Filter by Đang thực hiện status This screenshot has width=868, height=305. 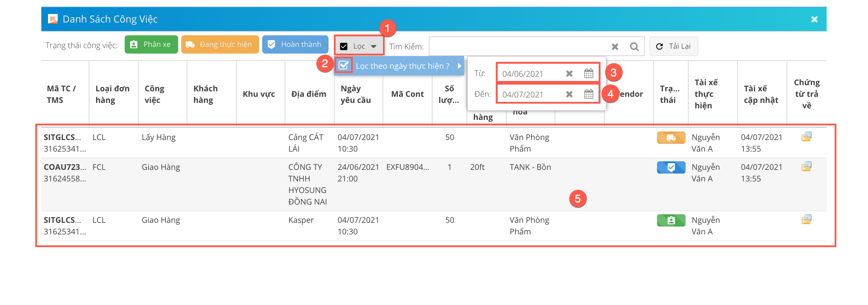[x=220, y=44]
